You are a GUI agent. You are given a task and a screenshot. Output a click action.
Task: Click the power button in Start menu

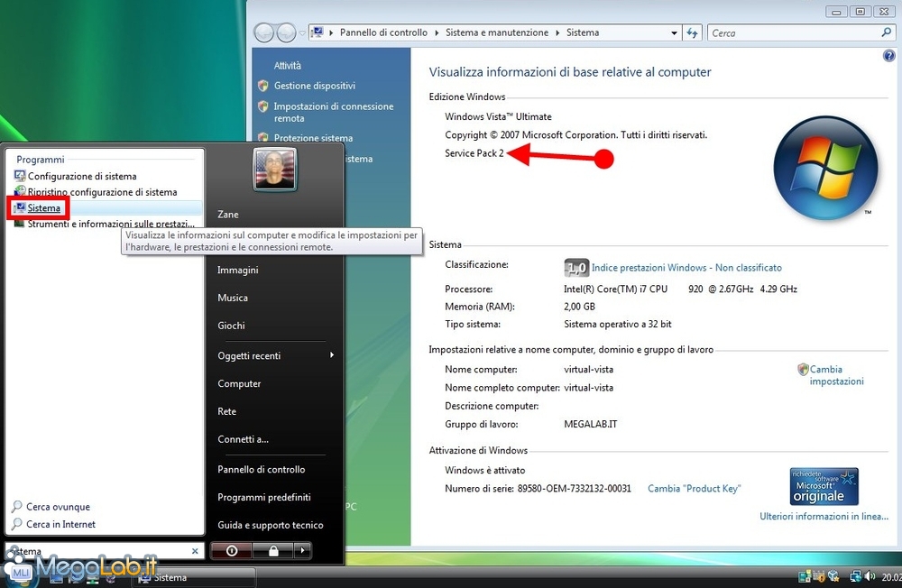(231, 551)
